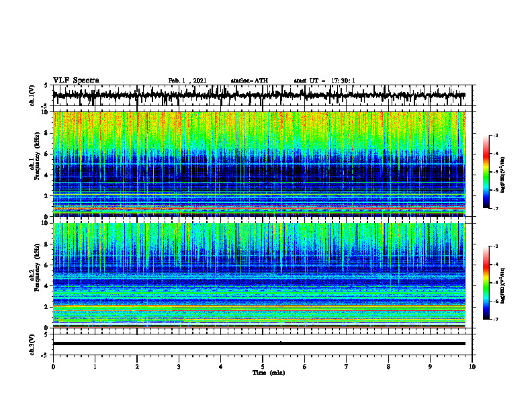The image size is (532, 411).
Task: Click the "ch.1(V)" waveform axis label
Action: (x=32, y=95)
